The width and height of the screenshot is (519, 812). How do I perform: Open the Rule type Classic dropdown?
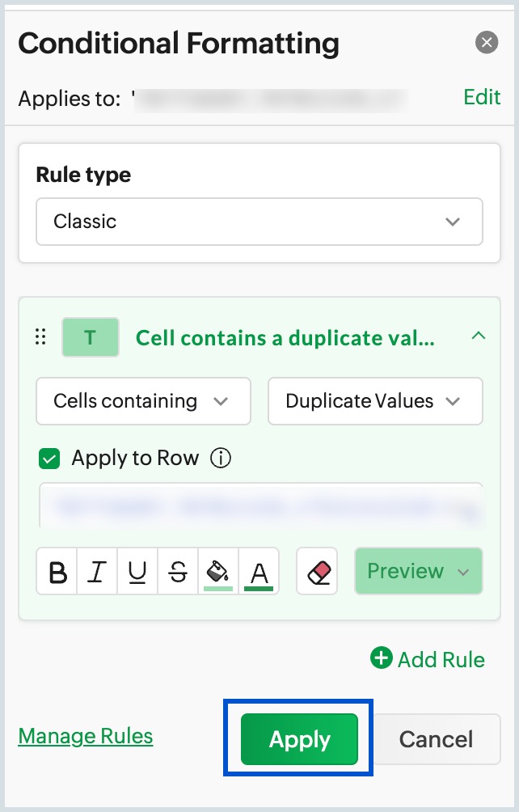(x=259, y=222)
